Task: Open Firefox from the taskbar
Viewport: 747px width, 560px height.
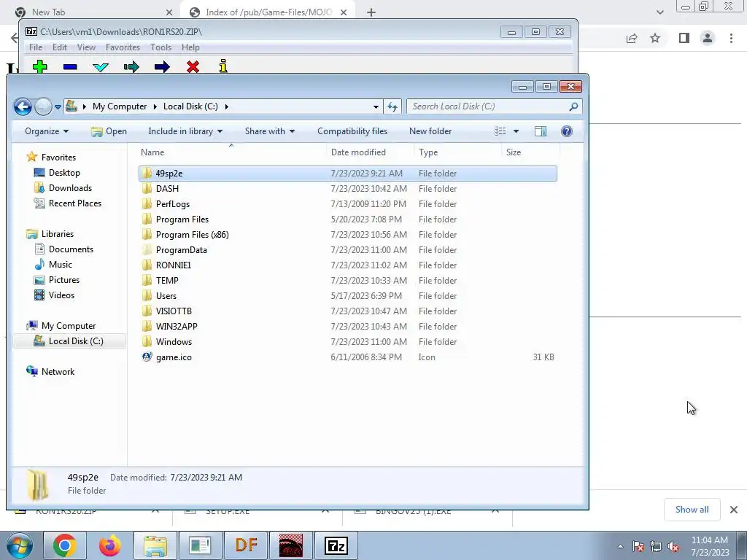Action: pos(109,545)
